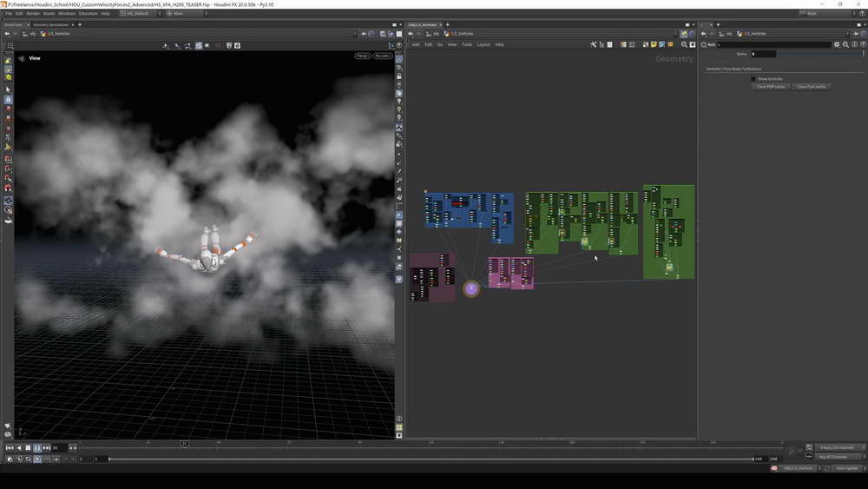This screenshot has height=489, width=868.
Task: Click the parameter pane gear settings icon
Action: coord(837,44)
